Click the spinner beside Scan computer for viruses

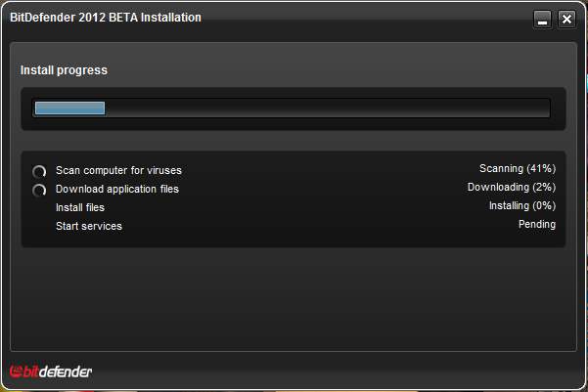pyautogui.click(x=40, y=171)
